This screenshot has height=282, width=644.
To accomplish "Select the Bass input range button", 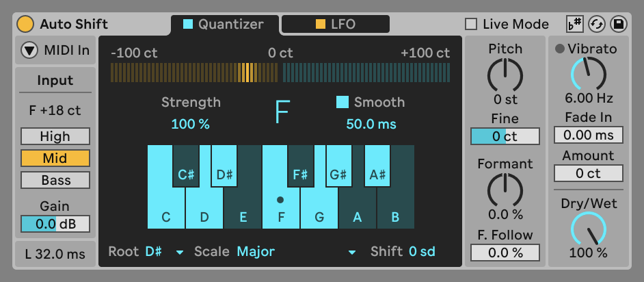I will coord(55,180).
